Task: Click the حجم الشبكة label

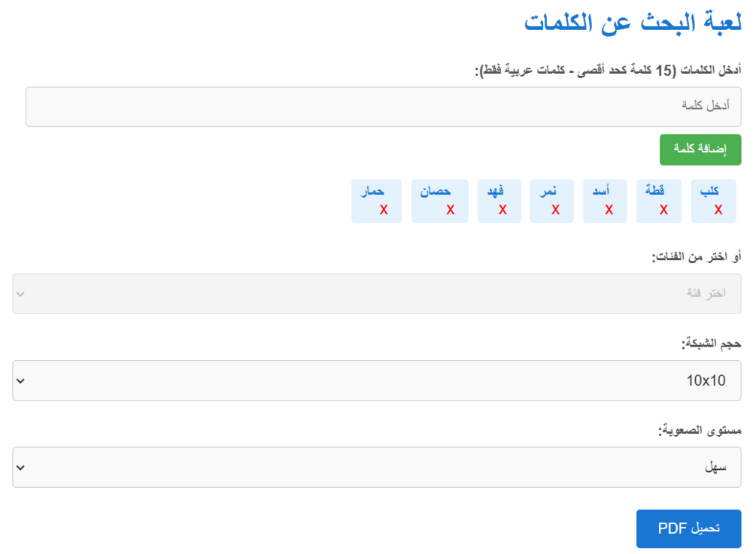Action: (711, 344)
